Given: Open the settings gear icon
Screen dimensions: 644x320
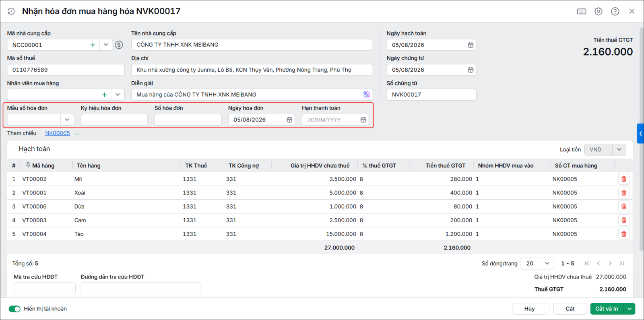Looking at the screenshot, I should [599, 11].
